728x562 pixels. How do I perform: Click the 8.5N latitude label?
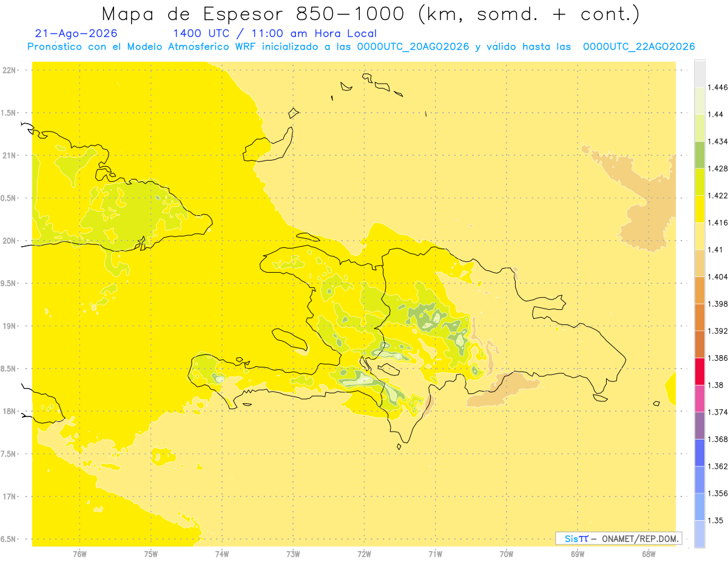pos(9,369)
